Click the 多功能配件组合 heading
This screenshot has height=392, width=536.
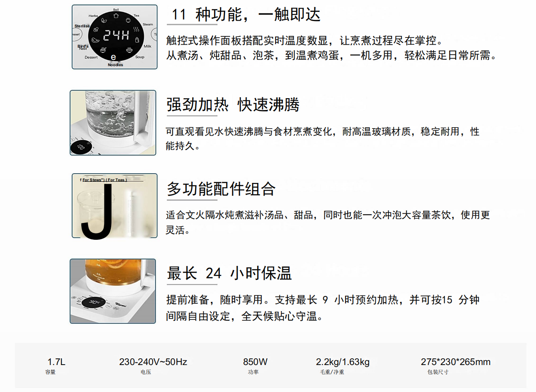pyautogui.click(x=221, y=188)
